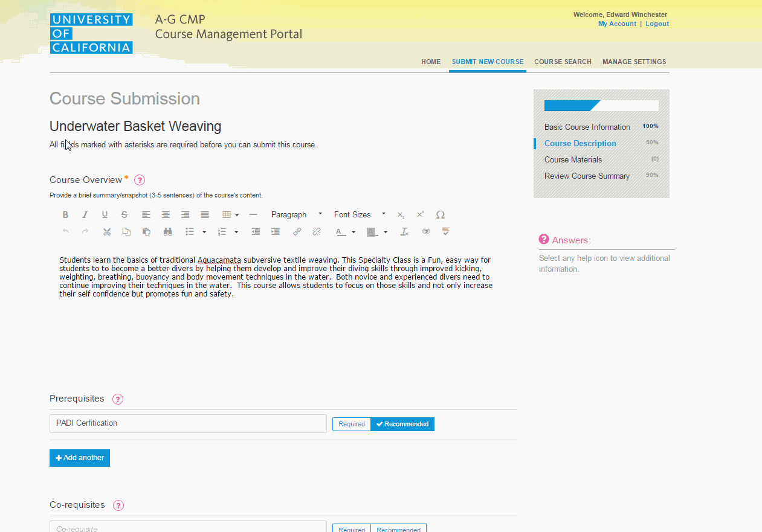Screen dimensions: 762x532
Task: Open find and replace binoculars icon
Action: tap(168, 232)
